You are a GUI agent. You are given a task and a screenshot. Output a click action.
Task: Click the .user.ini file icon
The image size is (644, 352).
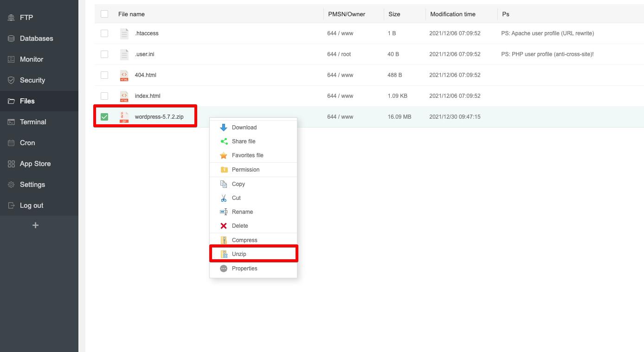tap(124, 54)
